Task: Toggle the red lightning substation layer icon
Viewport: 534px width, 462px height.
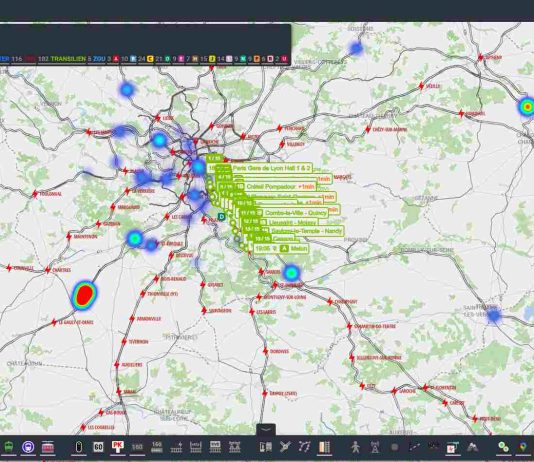Action: click(x=453, y=447)
